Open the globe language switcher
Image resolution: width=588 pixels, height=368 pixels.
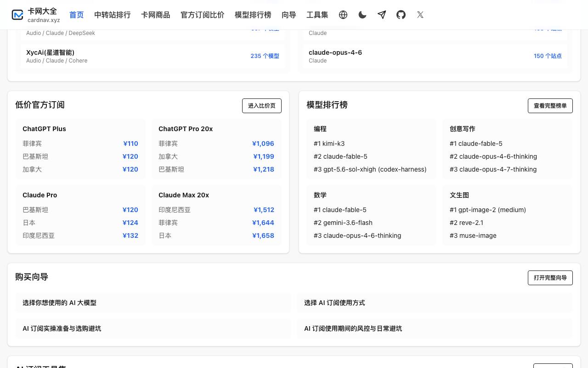[343, 15]
